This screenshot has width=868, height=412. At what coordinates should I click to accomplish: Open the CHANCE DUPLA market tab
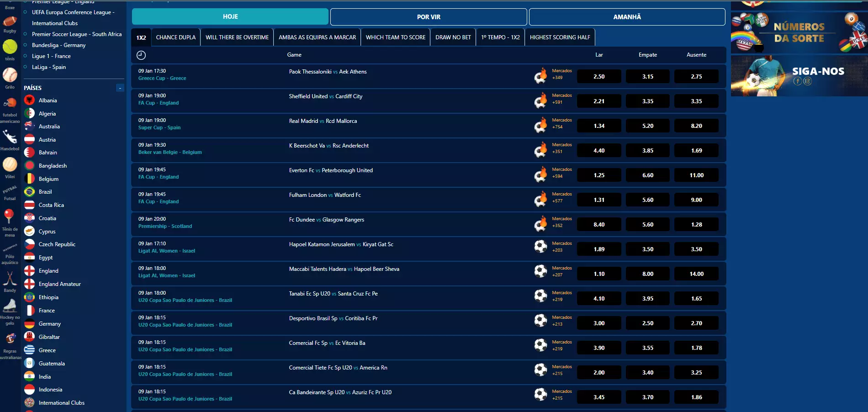click(175, 37)
